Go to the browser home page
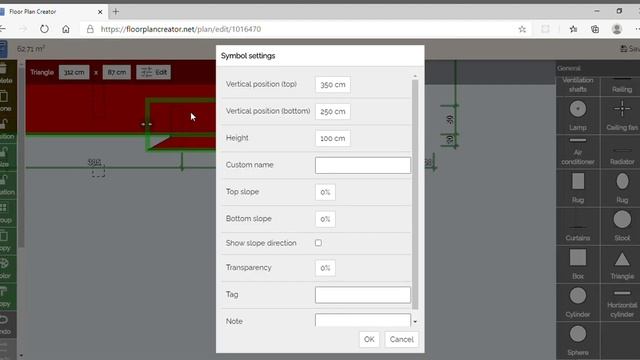 tap(66, 29)
